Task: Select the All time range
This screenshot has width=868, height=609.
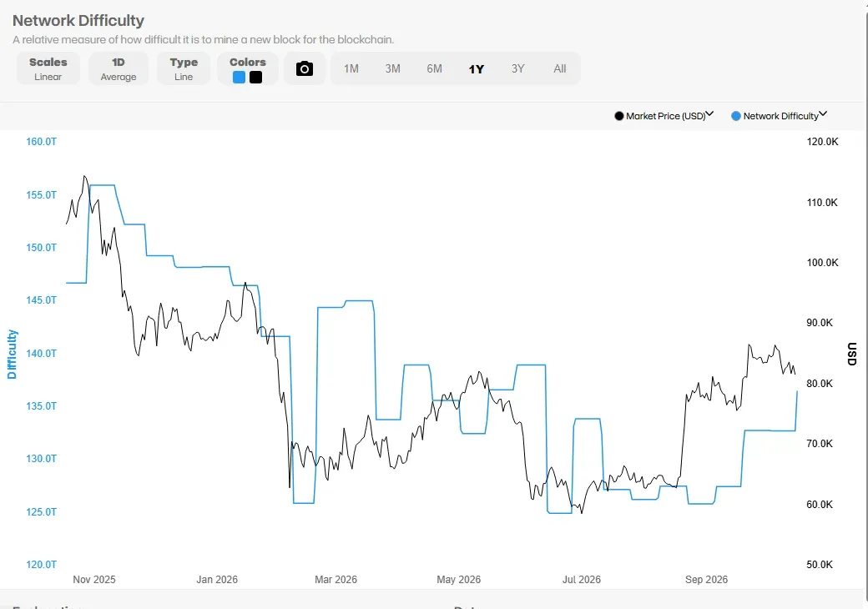Action: (x=560, y=68)
